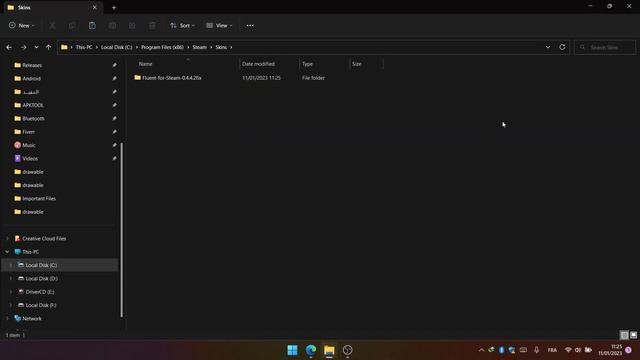Launch Microsoft Edge from taskbar

[311, 350]
